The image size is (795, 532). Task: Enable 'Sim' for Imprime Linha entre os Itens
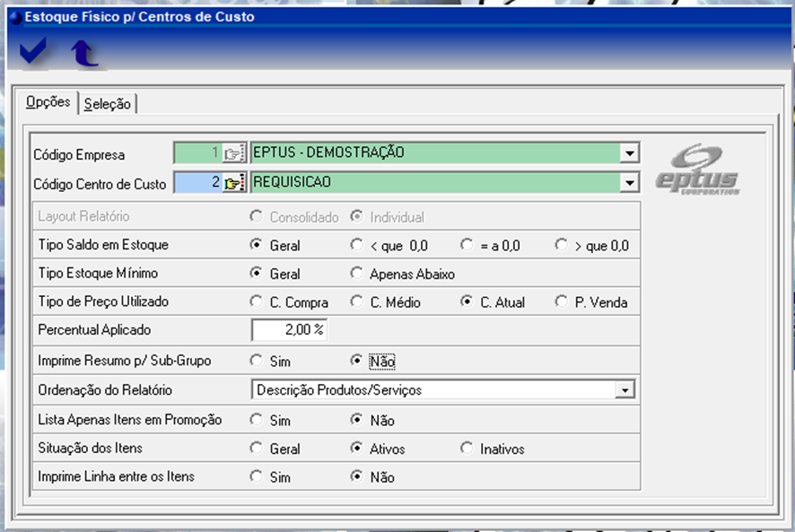(x=257, y=477)
